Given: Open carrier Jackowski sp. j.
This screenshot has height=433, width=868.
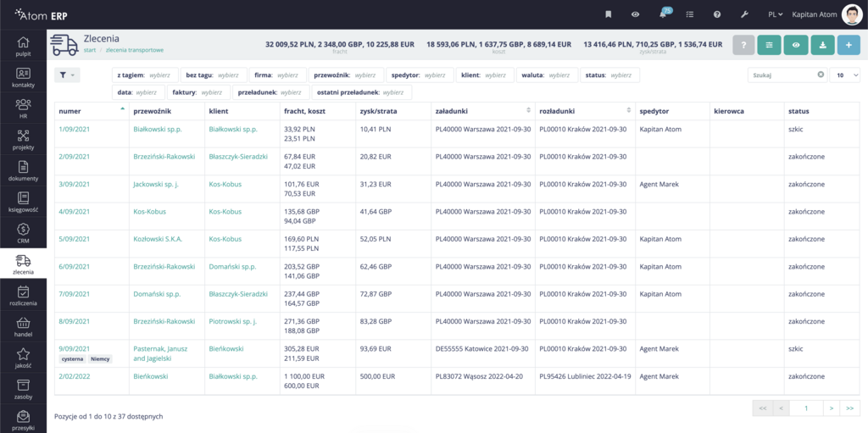Looking at the screenshot, I should click(x=156, y=185).
